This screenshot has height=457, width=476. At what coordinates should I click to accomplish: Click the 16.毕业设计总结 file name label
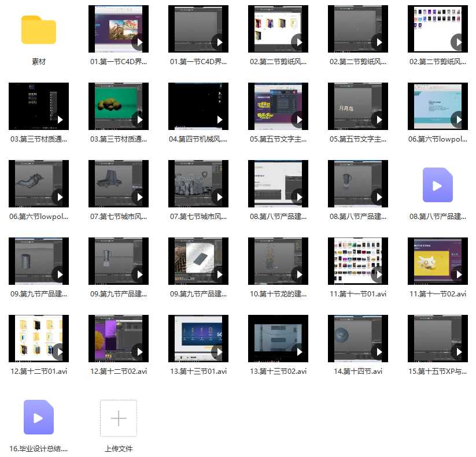(x=39, y=449)
